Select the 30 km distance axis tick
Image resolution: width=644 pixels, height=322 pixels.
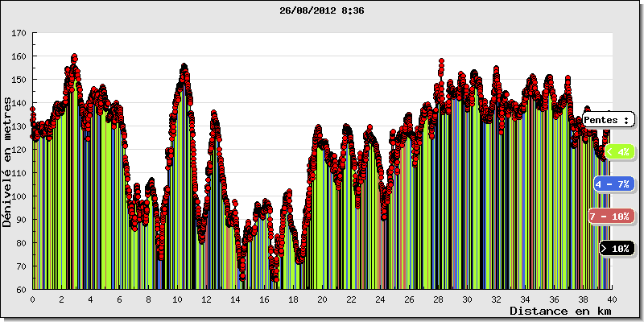pyautogui.click(x=467, y=299)
